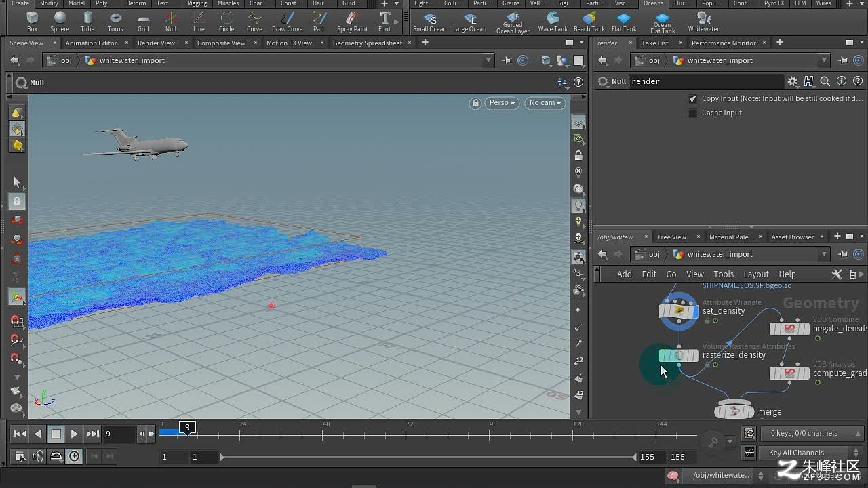Open the parameter gear menu
The image size is (868, 488).
tap(793, 81)
